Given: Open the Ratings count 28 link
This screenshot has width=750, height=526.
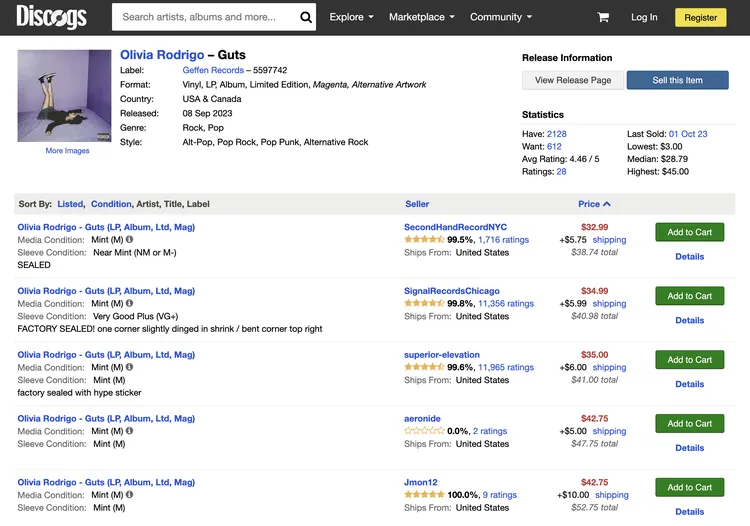Looking at the screenshot, I should click(562, 172).
